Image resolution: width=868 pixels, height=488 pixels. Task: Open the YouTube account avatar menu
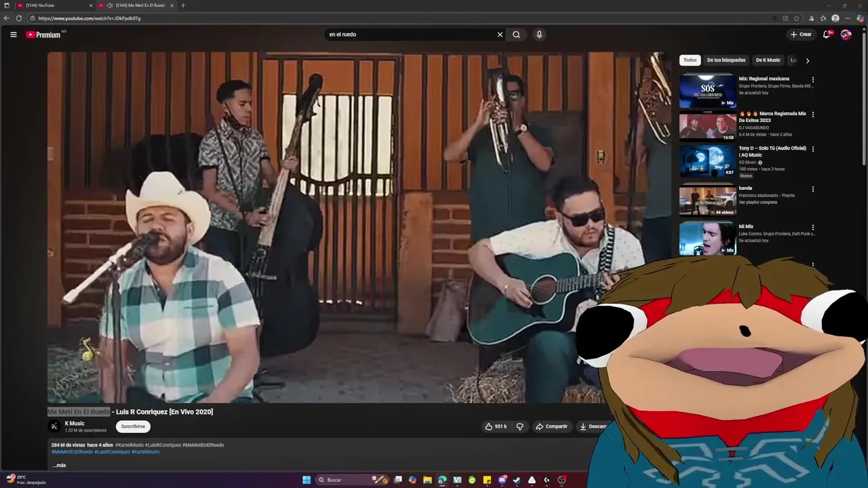click(846, 35)
